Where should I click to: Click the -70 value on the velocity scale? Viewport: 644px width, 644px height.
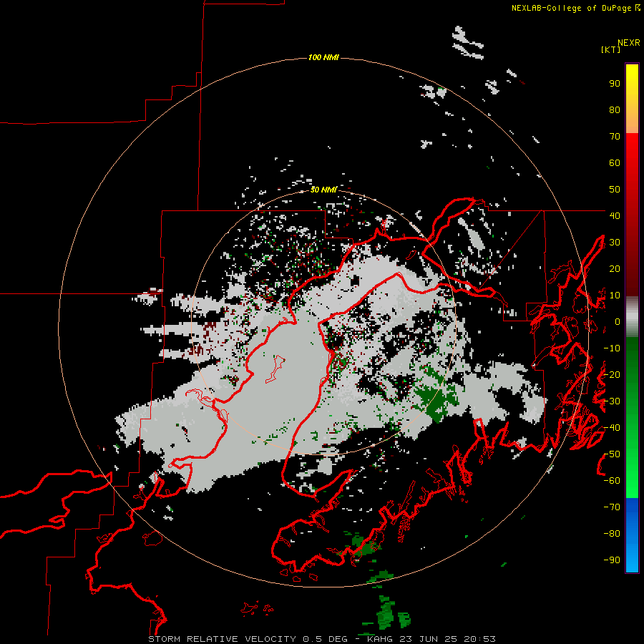click(x=612, y=507)
